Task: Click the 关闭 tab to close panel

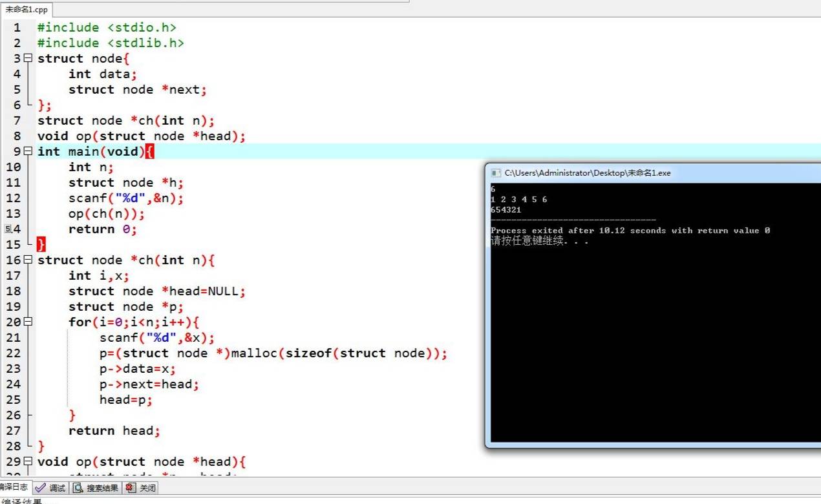Action: click(140, 488)
